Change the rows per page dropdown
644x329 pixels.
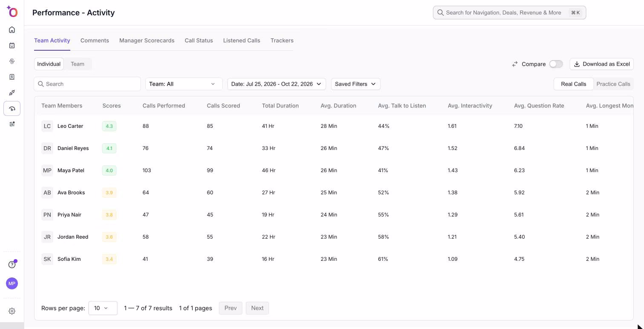pos(103,308)
